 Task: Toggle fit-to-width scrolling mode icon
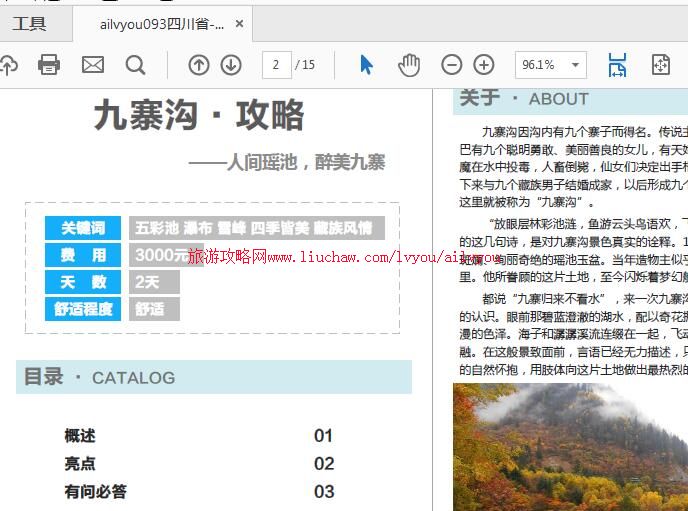617,65
